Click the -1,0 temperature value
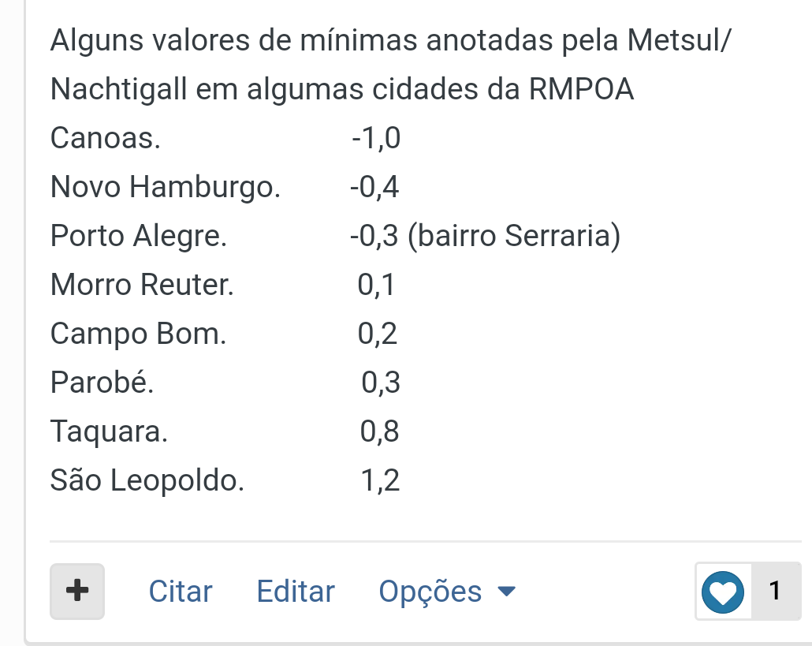 coord(376,138)
